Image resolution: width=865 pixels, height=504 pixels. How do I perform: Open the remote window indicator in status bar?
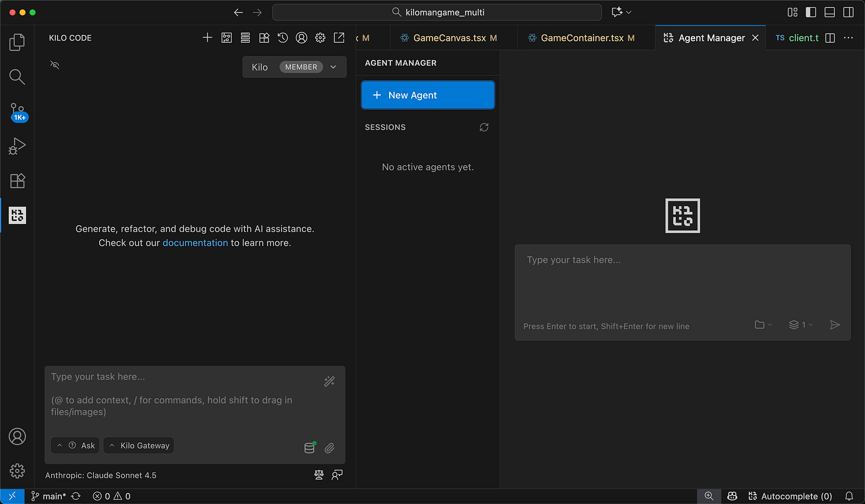pyautogui.click(x=12, y=496)
